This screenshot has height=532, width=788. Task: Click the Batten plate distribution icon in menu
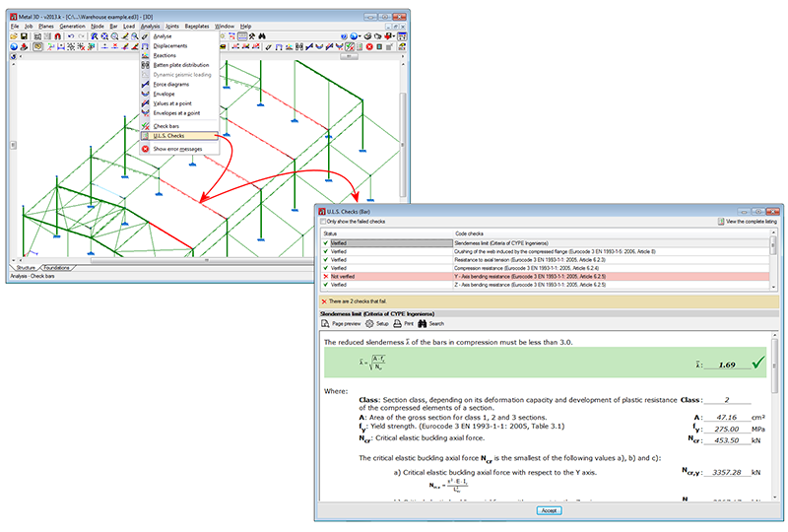145,65
